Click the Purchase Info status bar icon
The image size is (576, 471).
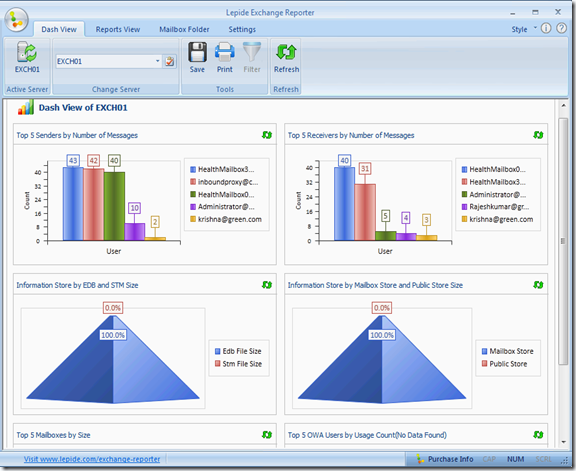(420, 459)
